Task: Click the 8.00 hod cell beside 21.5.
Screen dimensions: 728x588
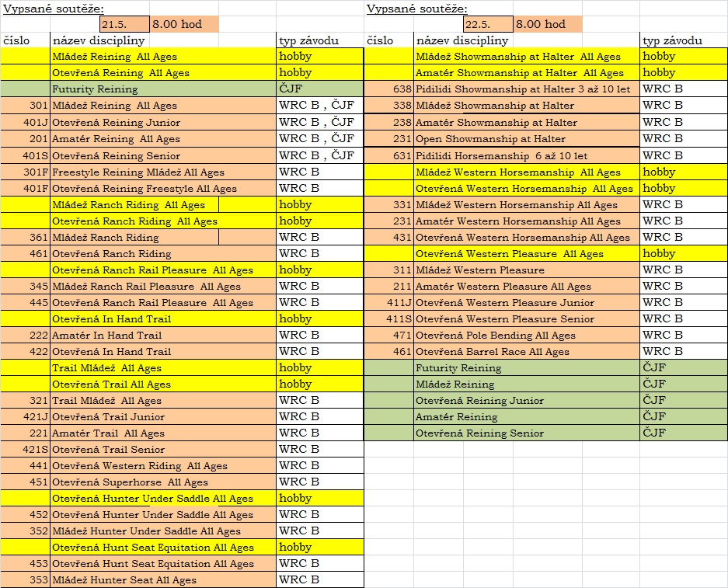Action: tap(184, 24)
